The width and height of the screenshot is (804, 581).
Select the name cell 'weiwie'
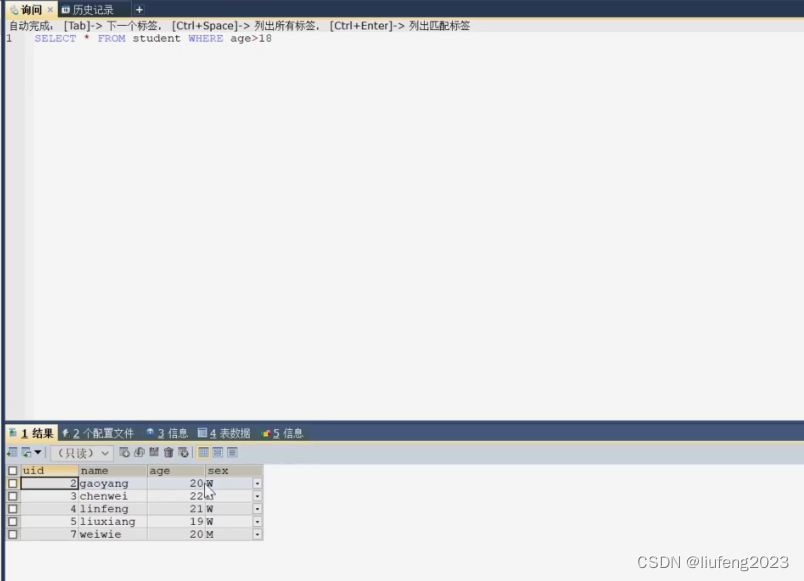[x=113, y=534]
